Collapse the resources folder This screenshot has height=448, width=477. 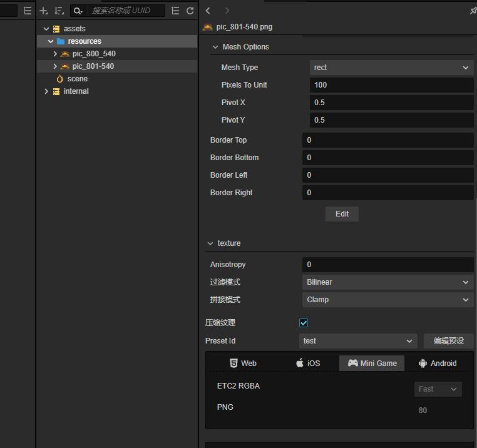point(51,41)
